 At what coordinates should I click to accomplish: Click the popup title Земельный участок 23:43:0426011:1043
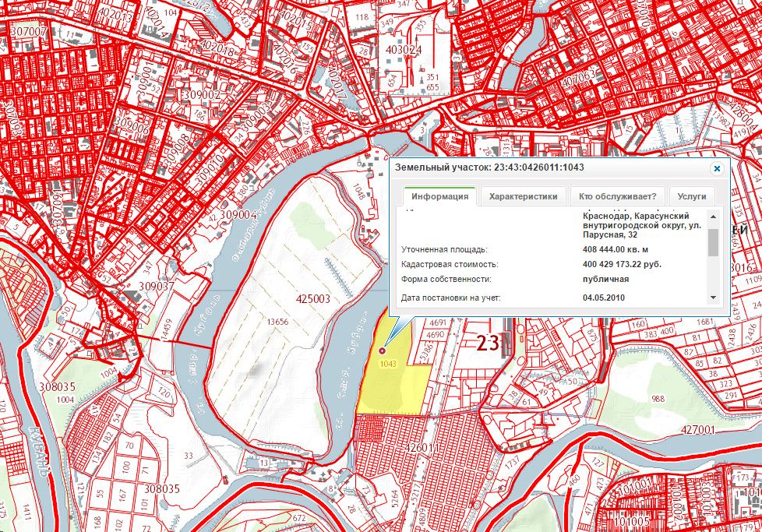pos(489,167)
